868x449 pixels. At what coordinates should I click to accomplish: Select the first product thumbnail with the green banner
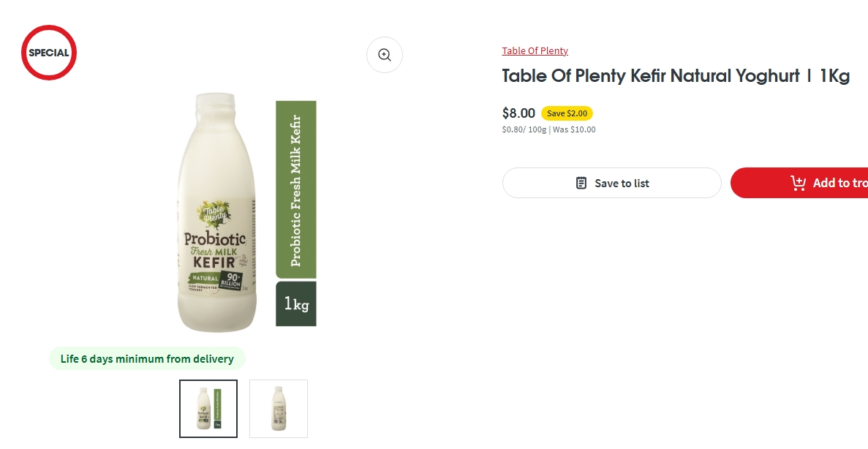click(x=208, y=409)
